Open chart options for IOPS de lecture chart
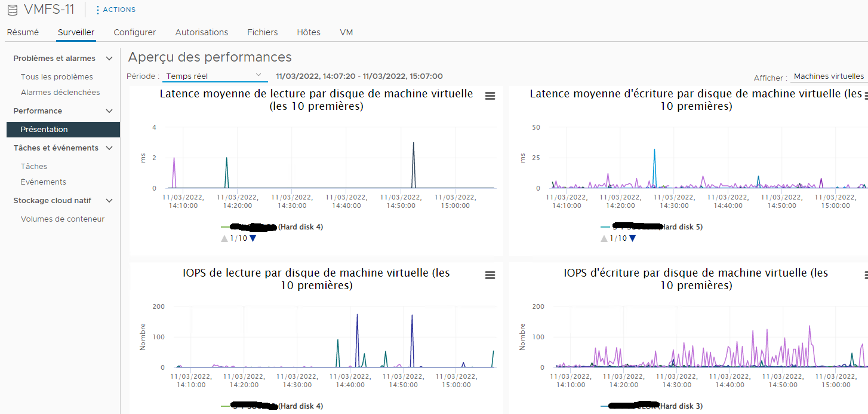 pyautogui.click(x=490, y=275)
